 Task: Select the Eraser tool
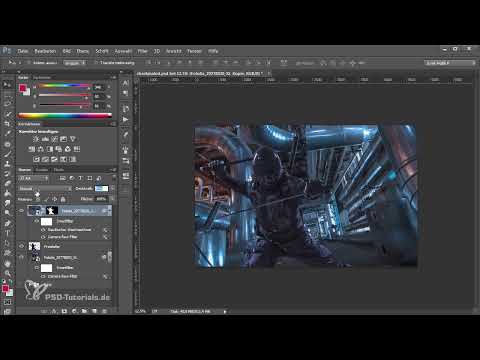click(x=7, y=183)
